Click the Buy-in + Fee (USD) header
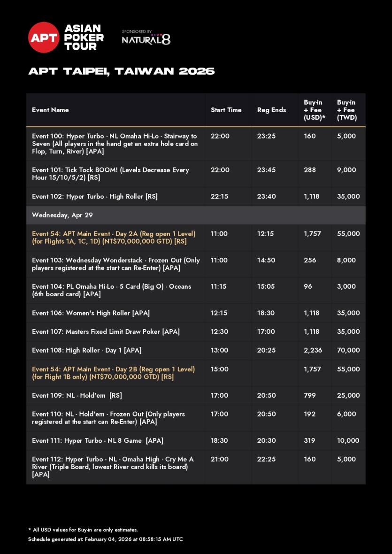Image resolution: width=392 pixels, height=554 pixels. pyautogui.click(x=315, y=110)
